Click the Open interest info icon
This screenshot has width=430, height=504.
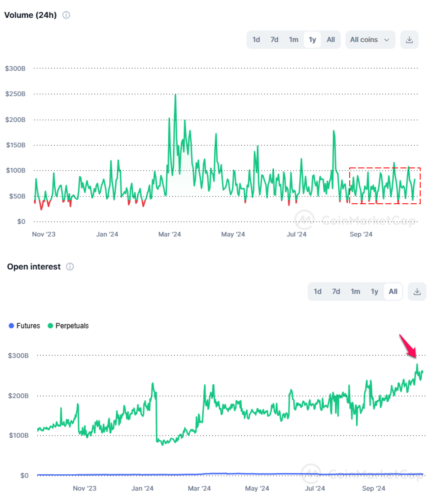[70, 267]
